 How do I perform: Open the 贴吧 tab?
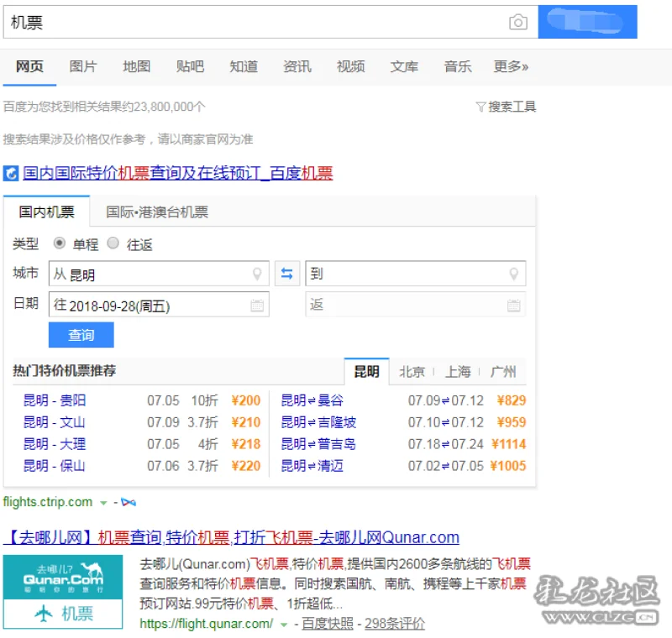[190, 66]
